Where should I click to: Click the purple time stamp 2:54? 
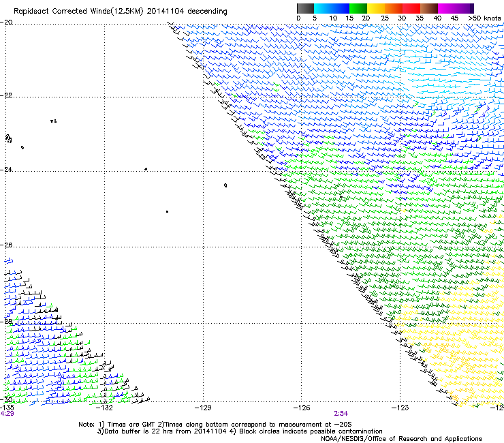(x=341, y=414)
